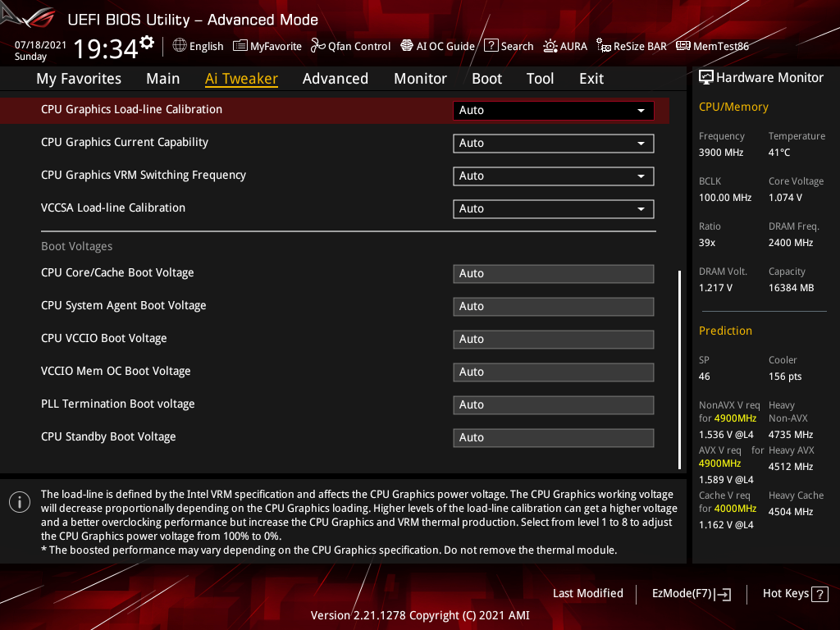Expand the CPU Graphics VRM Switching Frequency dropdown
840x630 pixels.
553,176
